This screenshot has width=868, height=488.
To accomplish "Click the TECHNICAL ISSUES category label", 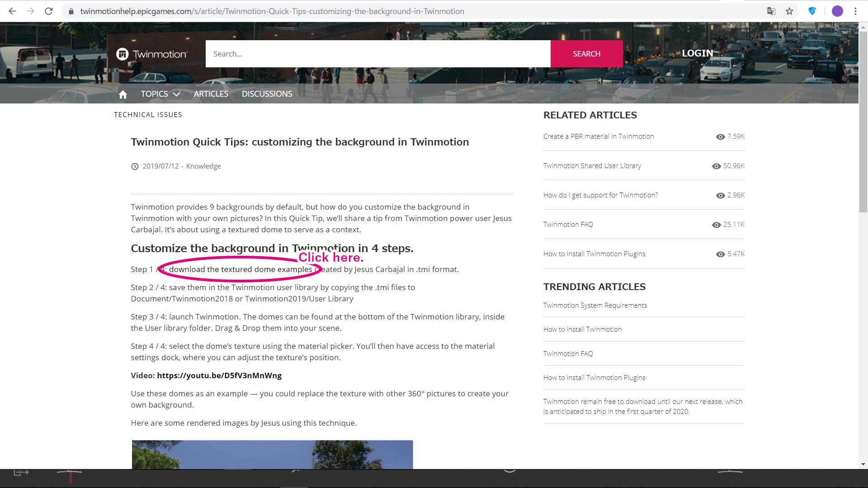I will coord(148,115).
